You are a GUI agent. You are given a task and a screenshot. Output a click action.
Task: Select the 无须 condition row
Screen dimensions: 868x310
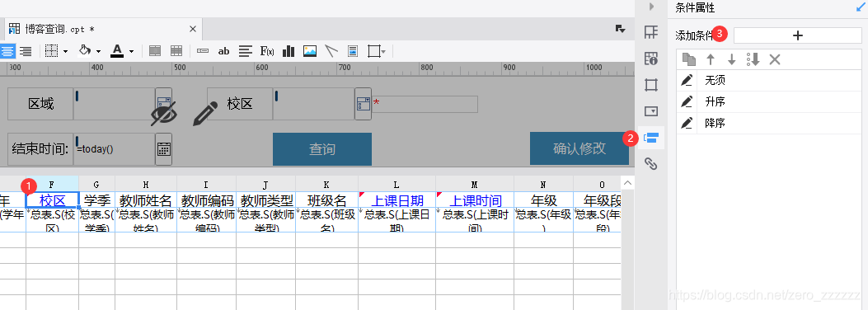(x=769, y=80)
